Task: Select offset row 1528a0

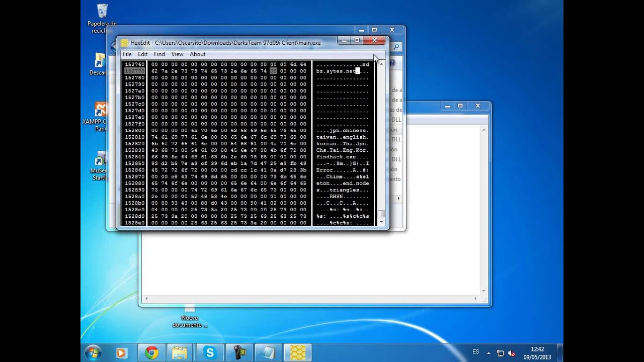Action: click(134, 197)
